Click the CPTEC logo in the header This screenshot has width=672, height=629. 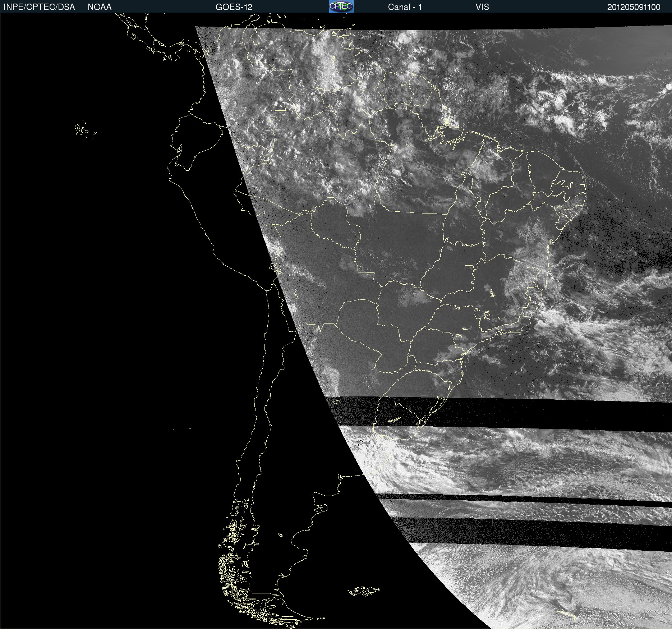click(x=341, y=6)
